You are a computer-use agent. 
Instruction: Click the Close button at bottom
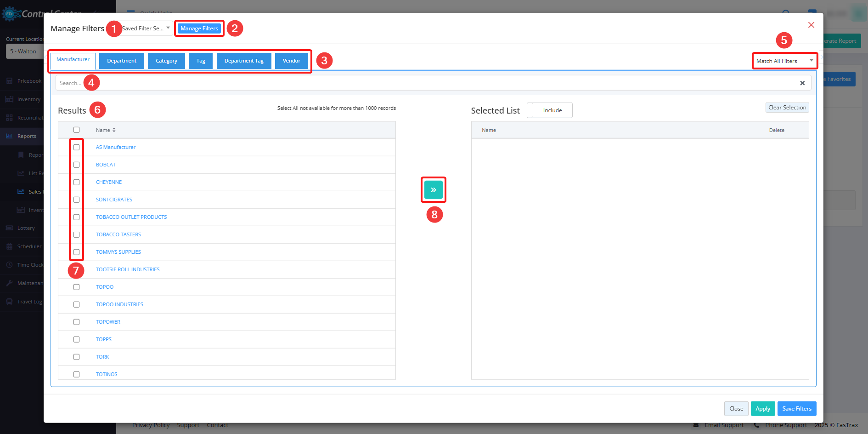(736, 409)
